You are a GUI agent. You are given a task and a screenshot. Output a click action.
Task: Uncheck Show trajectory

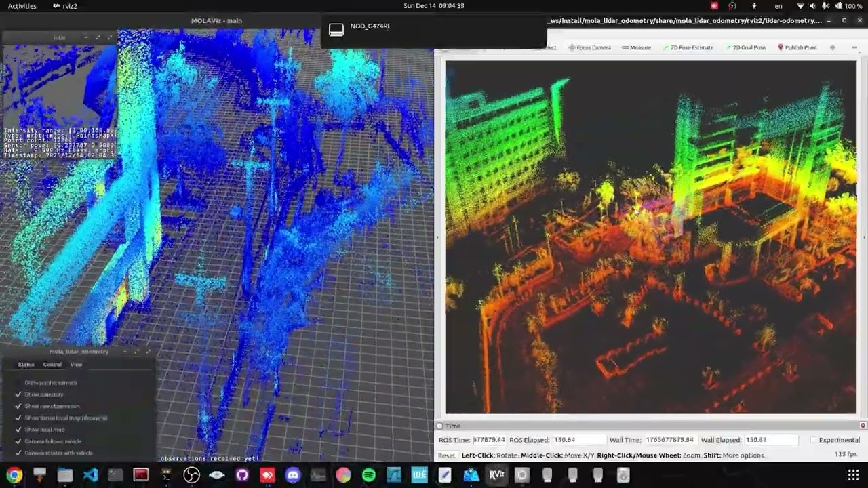pyautogui.click(x=39, y=394)
